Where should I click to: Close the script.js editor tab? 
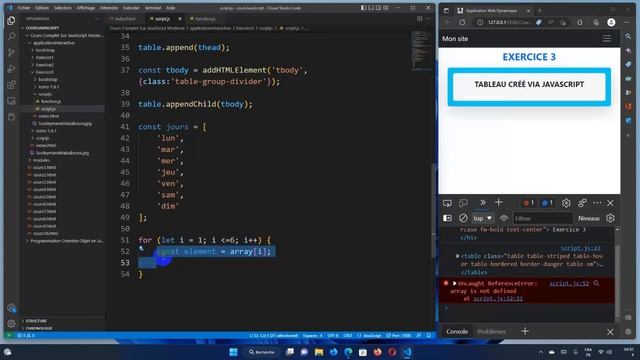point(180,19)
